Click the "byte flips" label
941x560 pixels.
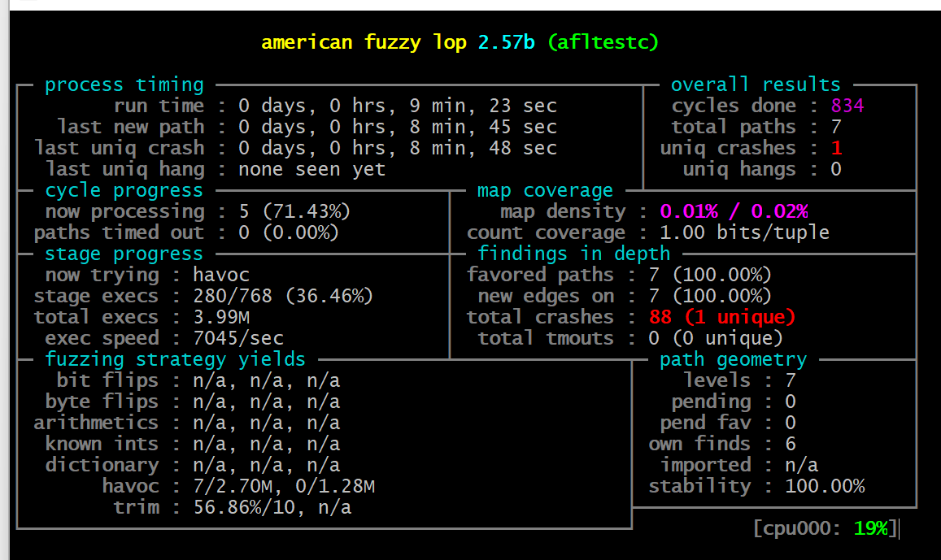click(x=102, y=402)
